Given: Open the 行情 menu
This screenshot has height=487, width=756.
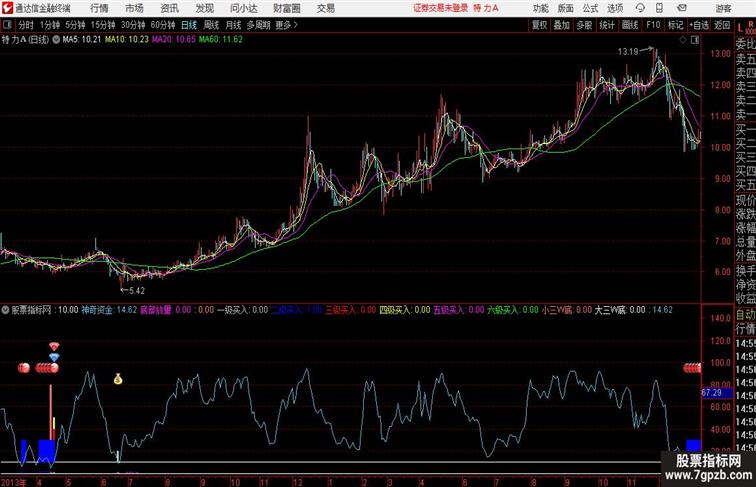Looking at the screenshot, I should pyautogui.click(x=99, y=8).
